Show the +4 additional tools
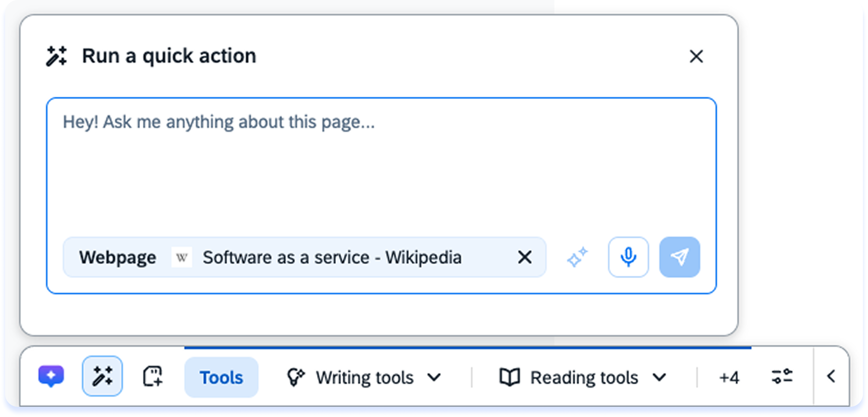Viewport: 868px width, 417px height. pyautogui.click(x=729, y=377)
